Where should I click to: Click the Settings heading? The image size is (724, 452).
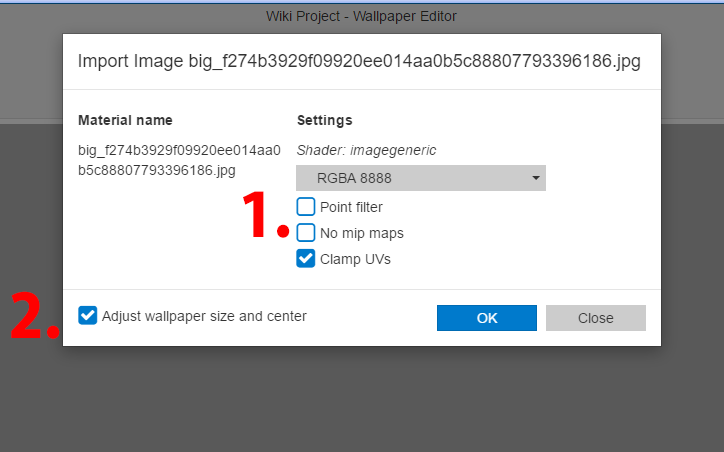324,120
